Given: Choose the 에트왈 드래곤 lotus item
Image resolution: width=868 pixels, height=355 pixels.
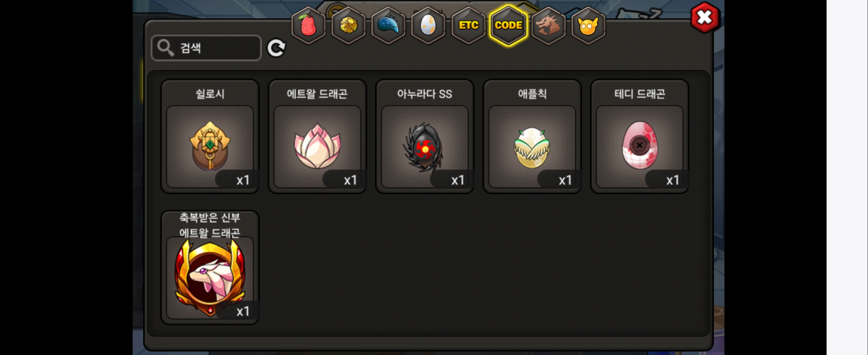Looking at the screenshot, I should click(x=317, y=147).
